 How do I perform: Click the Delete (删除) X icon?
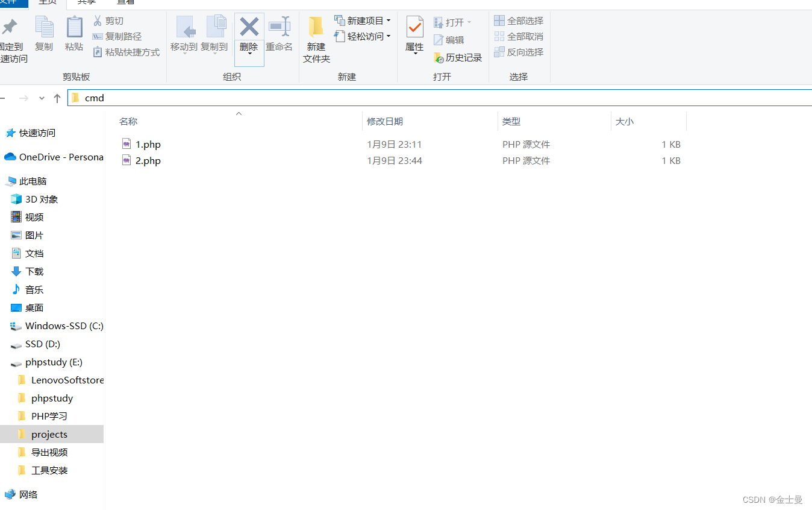249,27
